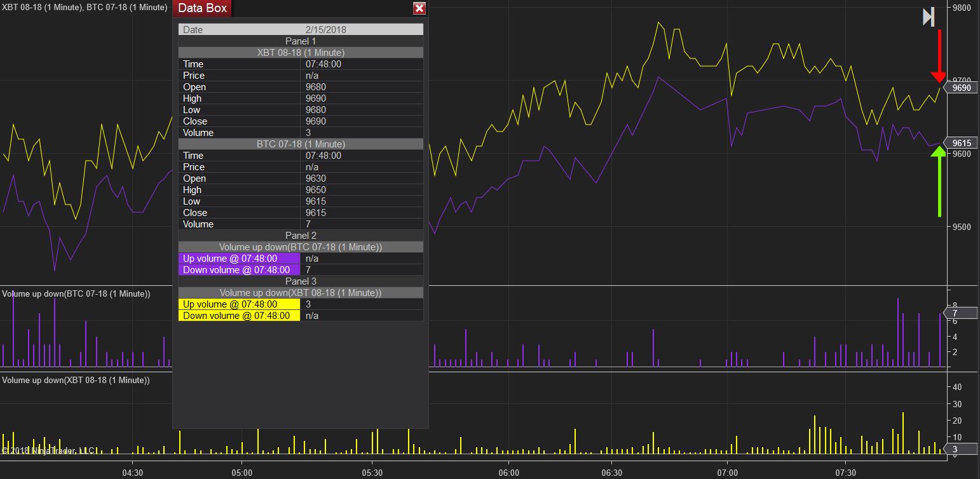Click the 9800 price axis label

[962, 8]
